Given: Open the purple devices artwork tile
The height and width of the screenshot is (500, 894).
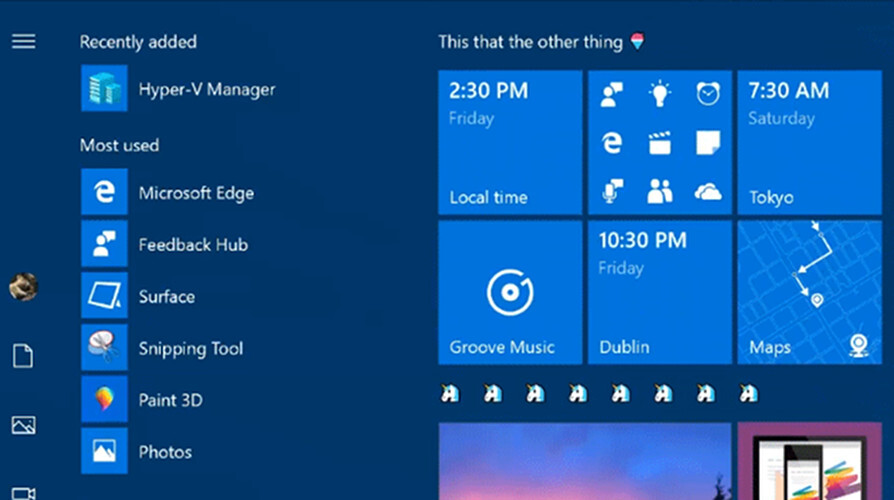Looking at the screenshot, I should 809,461.
